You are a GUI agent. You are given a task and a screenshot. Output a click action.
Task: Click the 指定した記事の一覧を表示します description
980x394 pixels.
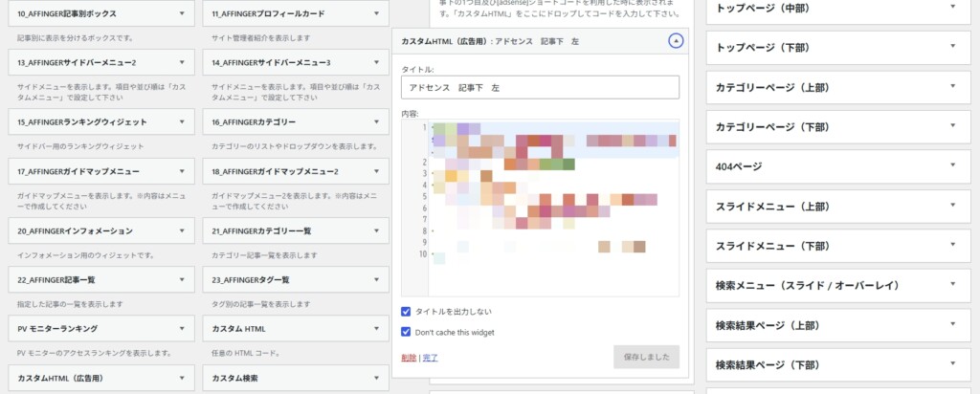pyautogui.click(x=70, y=304)
